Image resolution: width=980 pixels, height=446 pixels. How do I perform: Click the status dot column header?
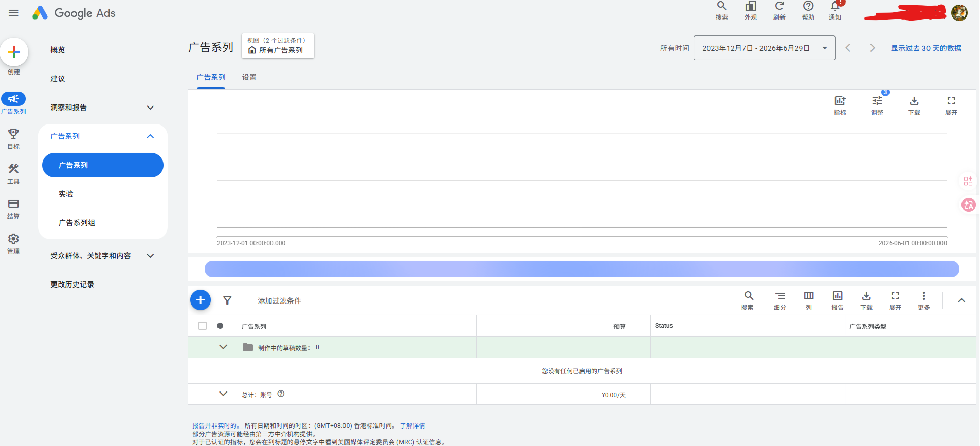[x=220, y=326]
